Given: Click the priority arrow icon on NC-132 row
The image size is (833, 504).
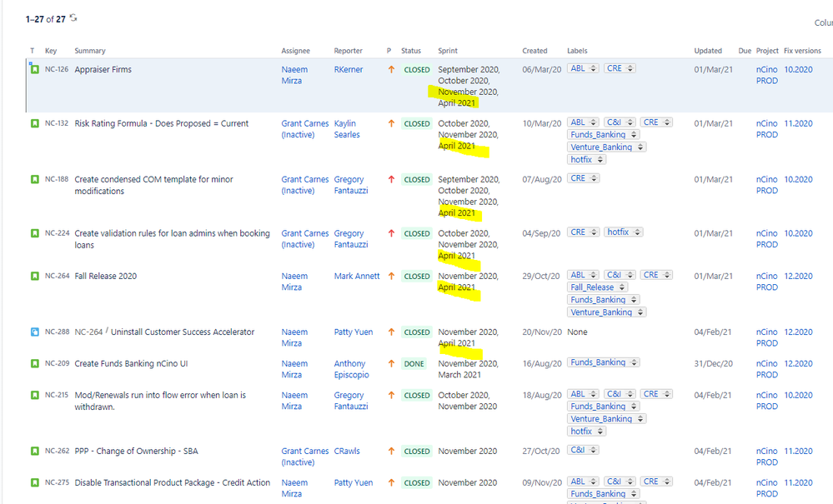Looking at the screenshot, I should 392,123.
